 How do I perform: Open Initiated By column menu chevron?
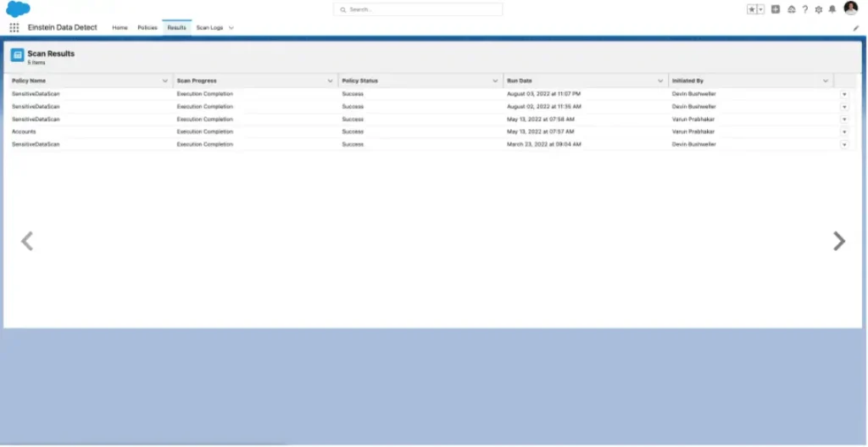826,81
